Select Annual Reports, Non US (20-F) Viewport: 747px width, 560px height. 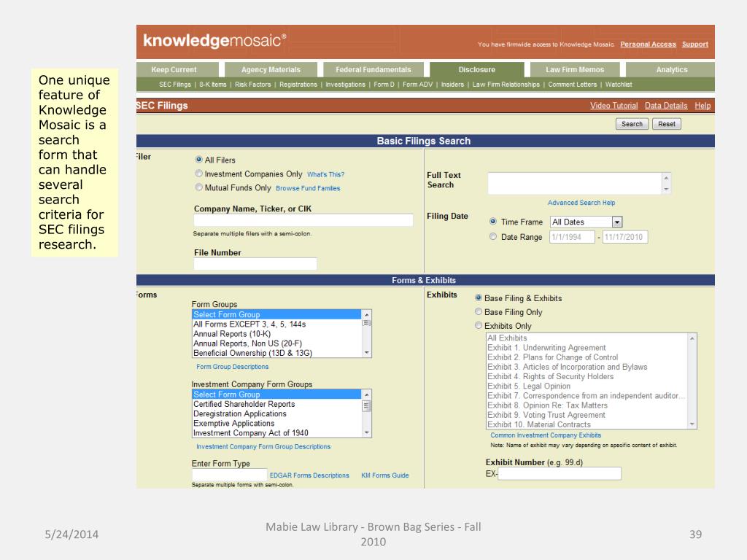coord(276,343)
